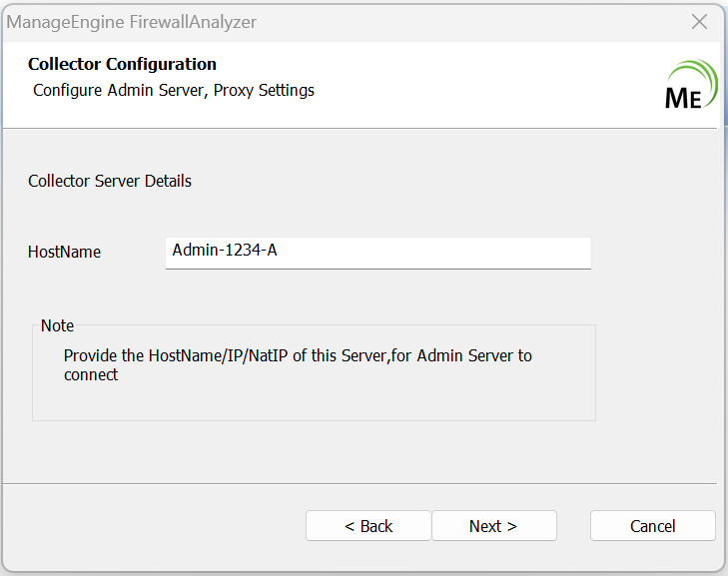Screen dimensions: 728x576
Task: Click the Next > button
Action: coord(493,526)
